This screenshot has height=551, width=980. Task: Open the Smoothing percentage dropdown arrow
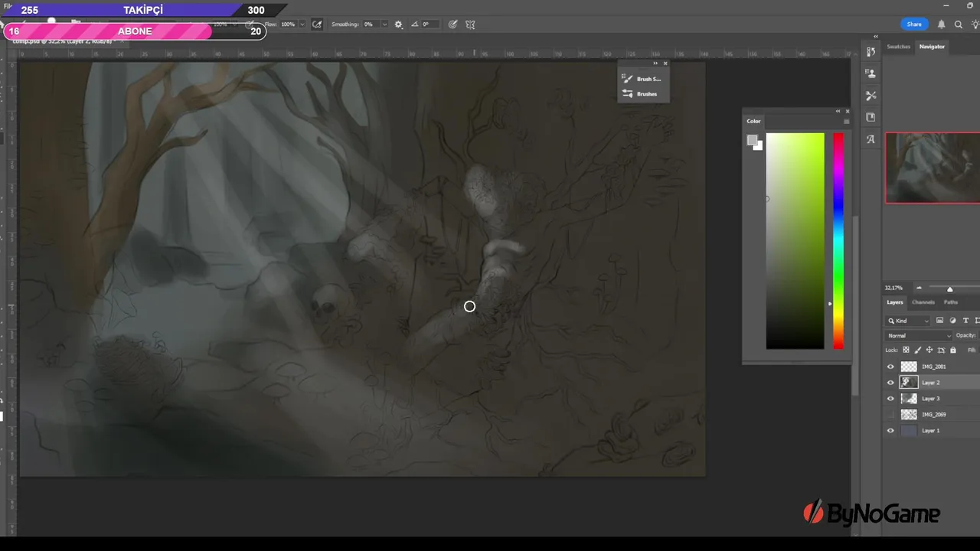(x=384, y=24)
